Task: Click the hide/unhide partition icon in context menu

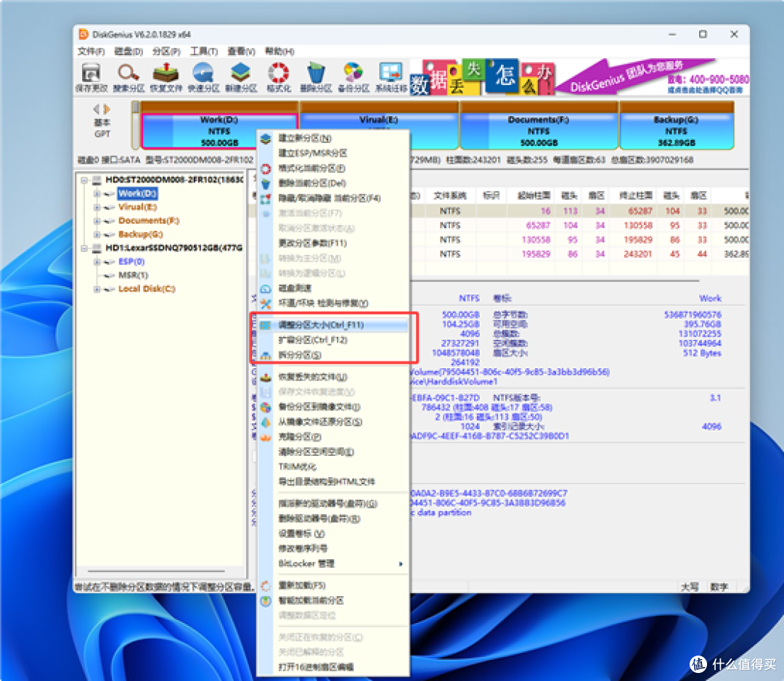Action: [266, 198]
